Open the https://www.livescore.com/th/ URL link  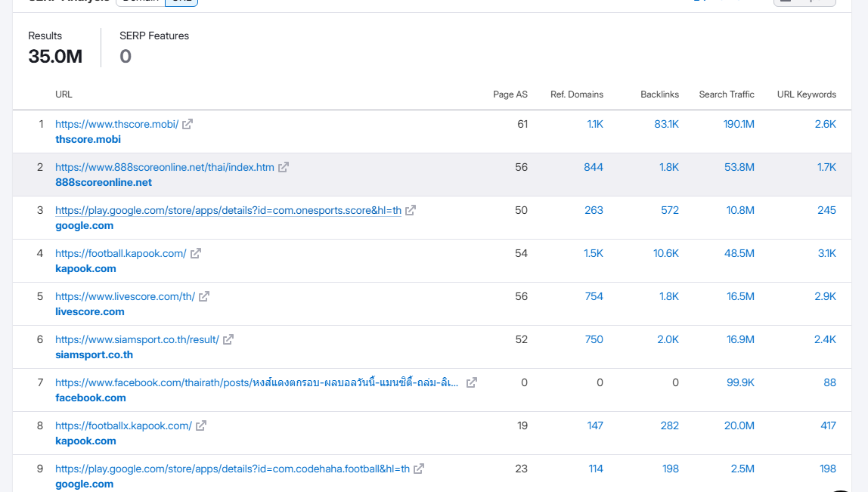click(x=125, y=297)
